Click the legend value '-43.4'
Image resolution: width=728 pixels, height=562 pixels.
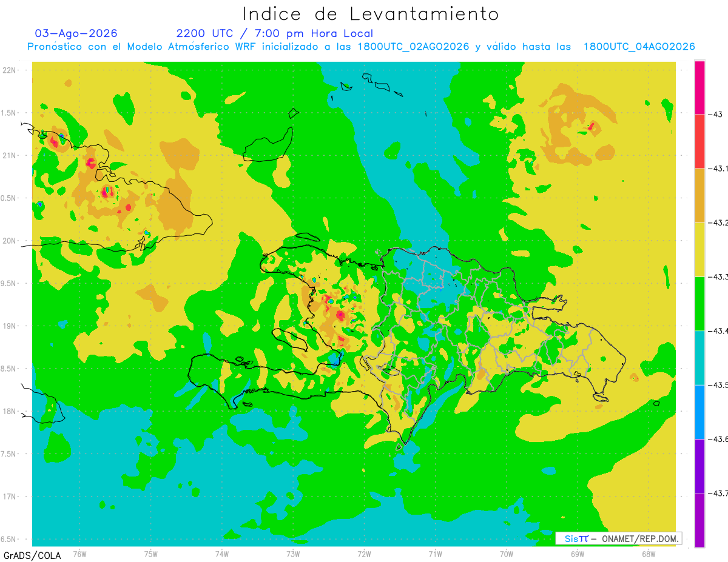718,330
